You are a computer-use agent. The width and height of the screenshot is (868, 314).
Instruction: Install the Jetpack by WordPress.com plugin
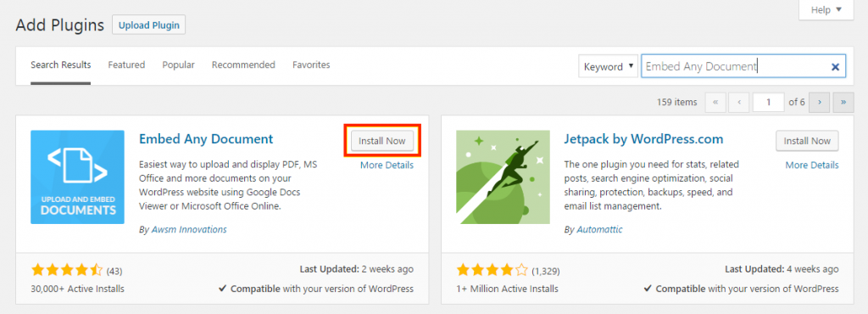(x=807, y=141)
